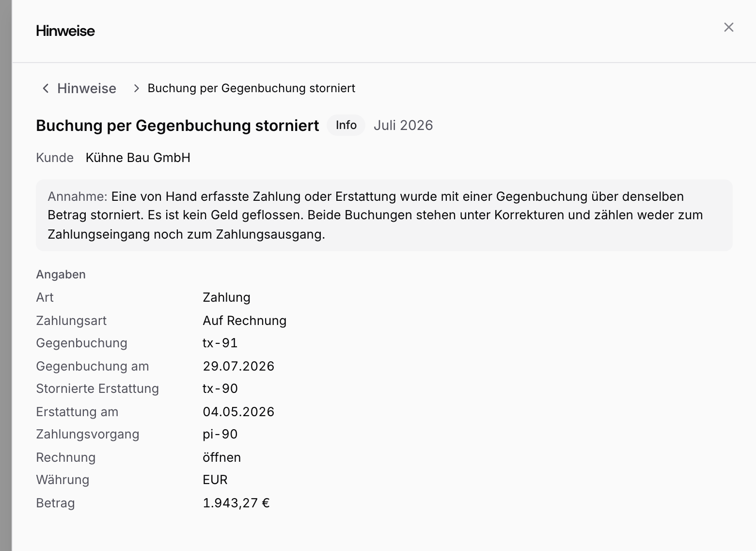The image size is (756, 551).
Task: Open the Rechnung 'öffnen' link
Action: (222, 457)
